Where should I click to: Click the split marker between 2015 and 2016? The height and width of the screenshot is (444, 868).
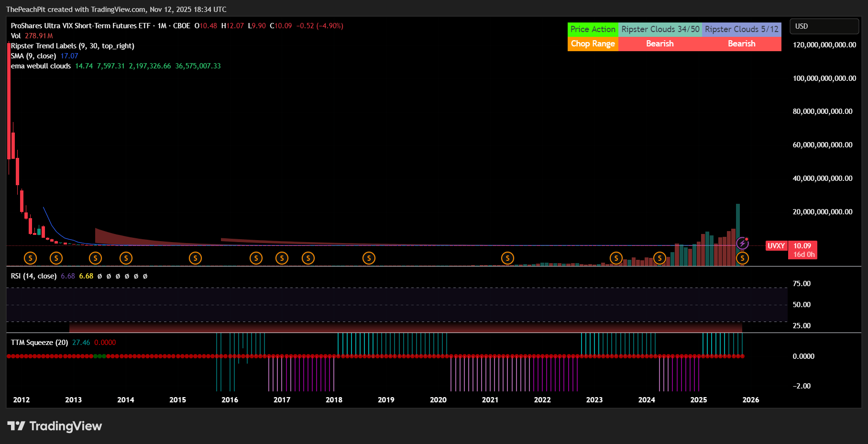click(195, 258)
